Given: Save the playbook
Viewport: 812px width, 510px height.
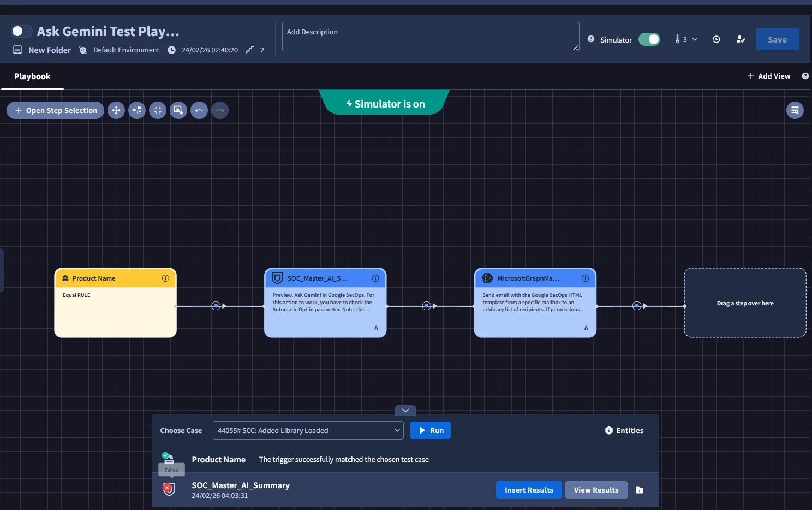Looking at the screenshot, I should (x=777, y=39).
